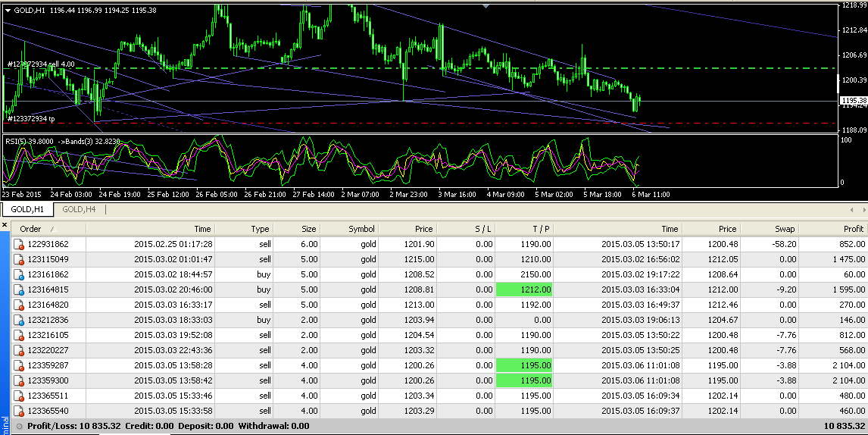Click the sell icon of order 123216105
The height and width of the screenshot is (435, 868).
point(19,335)
